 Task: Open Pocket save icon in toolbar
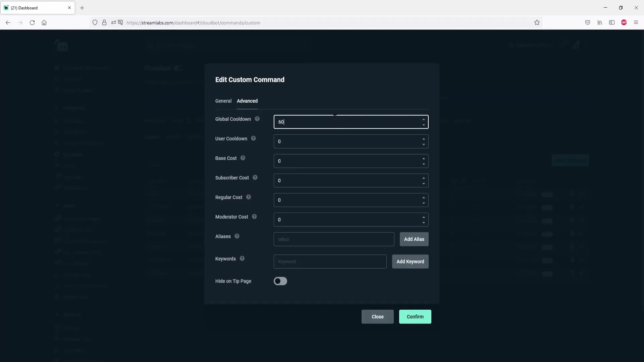pos(588,22)
